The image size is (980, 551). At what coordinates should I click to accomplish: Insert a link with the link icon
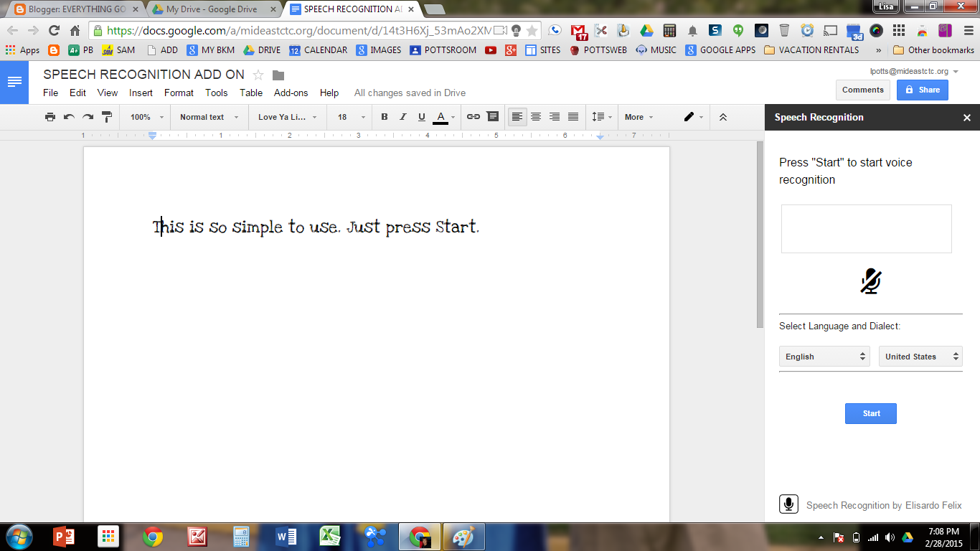tap(473, 117)
